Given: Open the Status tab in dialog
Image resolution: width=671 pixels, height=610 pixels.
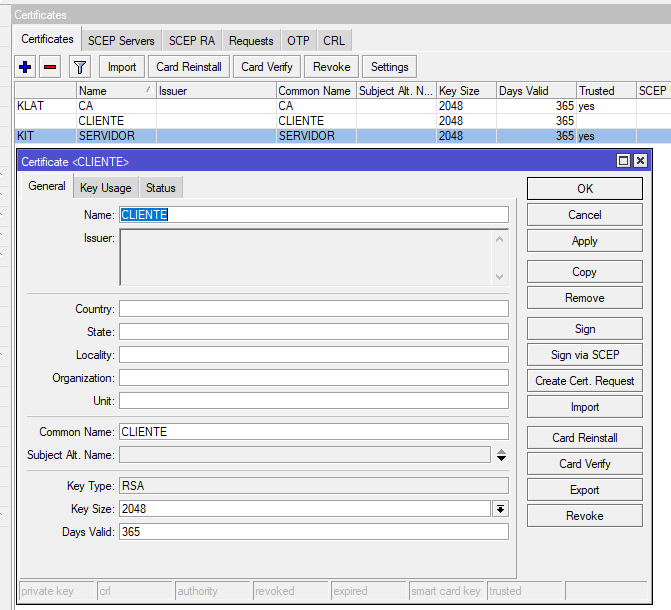Looking at the screenshot, I should 161,188.
